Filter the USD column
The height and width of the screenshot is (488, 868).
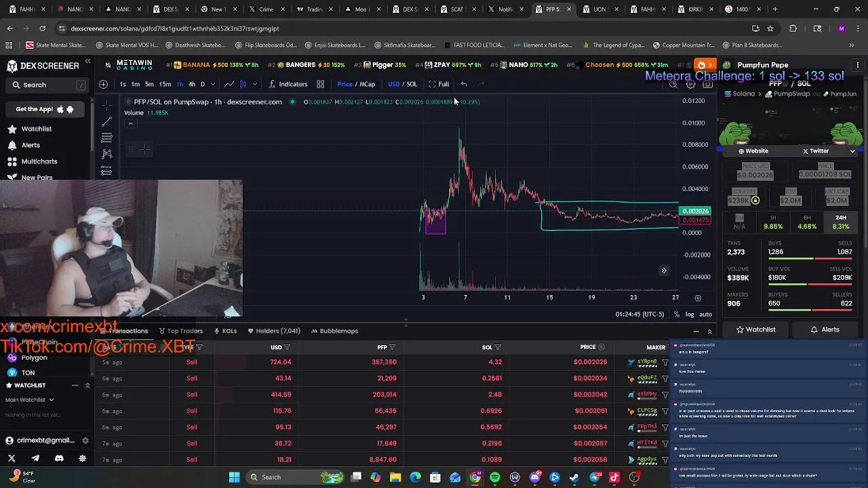287,347
